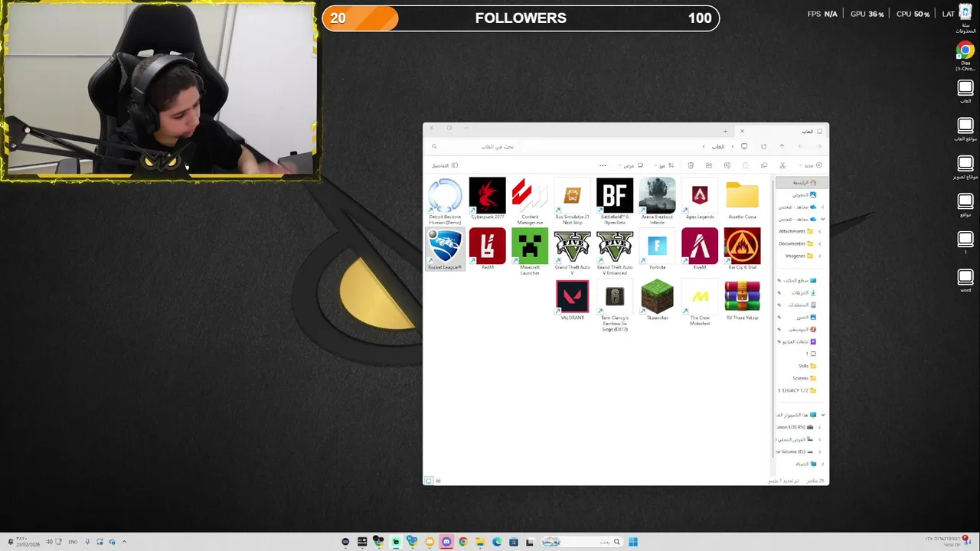Screen dimensions: 980x551
Task: Expand the Canon EOS R50 node
Action: click(x=820, y=427)
